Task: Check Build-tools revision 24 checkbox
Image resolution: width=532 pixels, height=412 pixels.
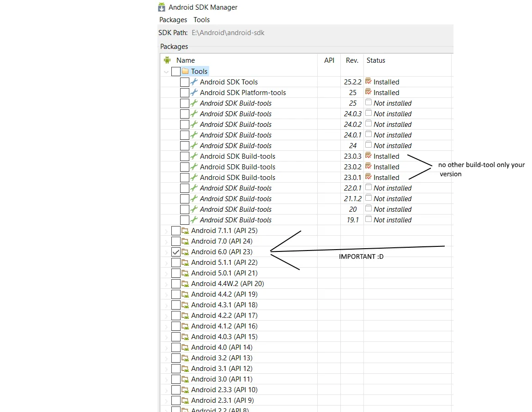Action: tap(185, 145)
